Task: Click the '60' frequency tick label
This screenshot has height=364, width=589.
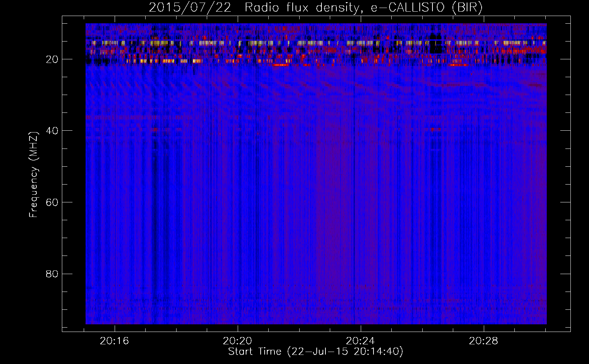Action: [53, 202]
